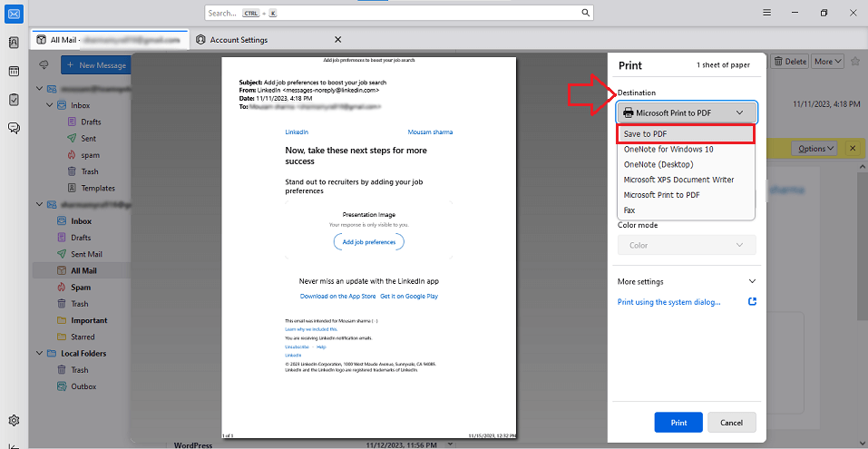This screenshot has height=449, width=868.
Task: Open the hamburger application menu
Action: pyautogui.click(x=766, y=13)
